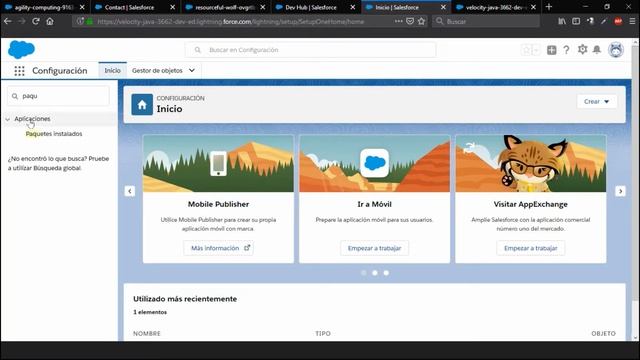Viewport: 640px width, 360px height.
Task: Click the NOMBRE column header
Action: (x=147, y=333)
